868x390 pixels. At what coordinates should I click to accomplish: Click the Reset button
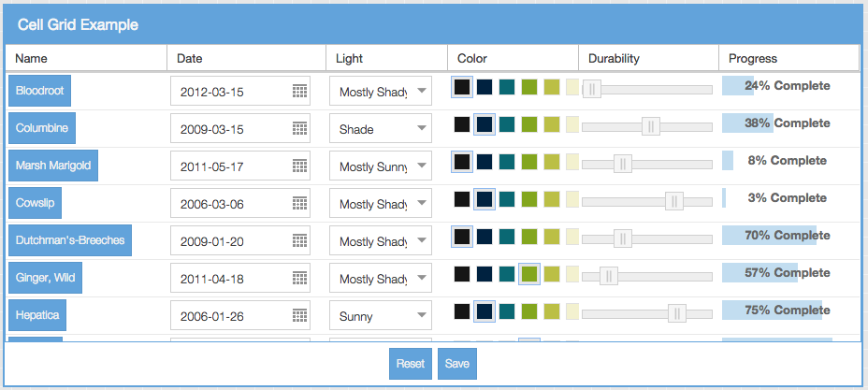tap(411, 364)
